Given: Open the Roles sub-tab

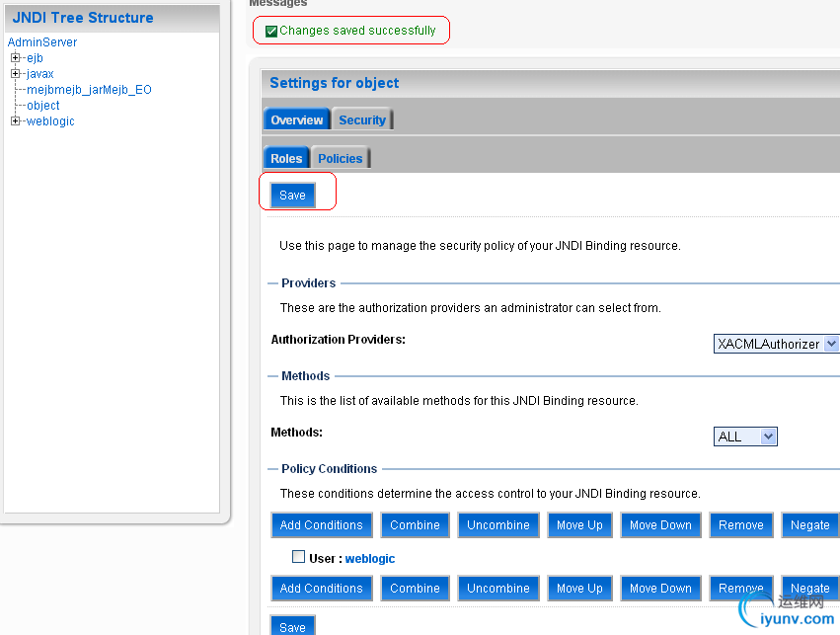Looking at the screenshot, I should 286,158.
